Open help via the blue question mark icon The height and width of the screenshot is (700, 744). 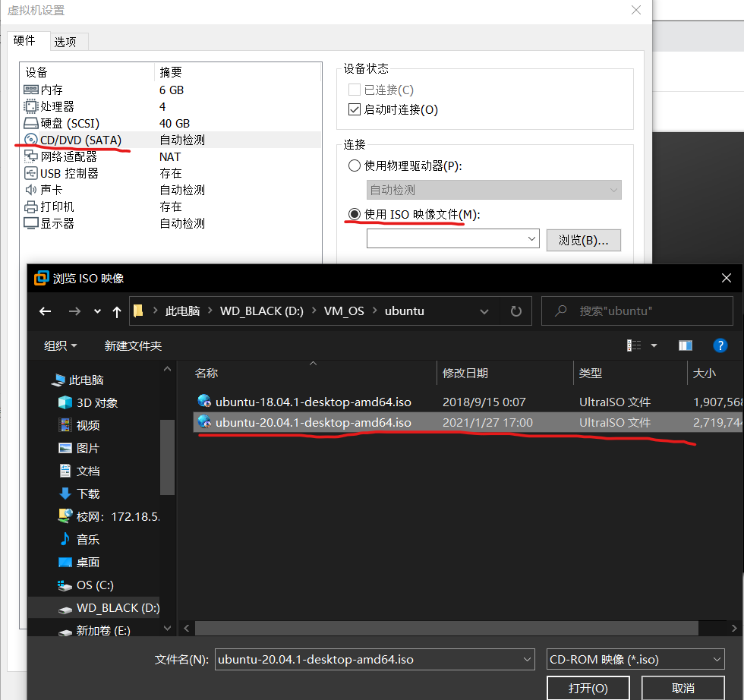point(720,345)
